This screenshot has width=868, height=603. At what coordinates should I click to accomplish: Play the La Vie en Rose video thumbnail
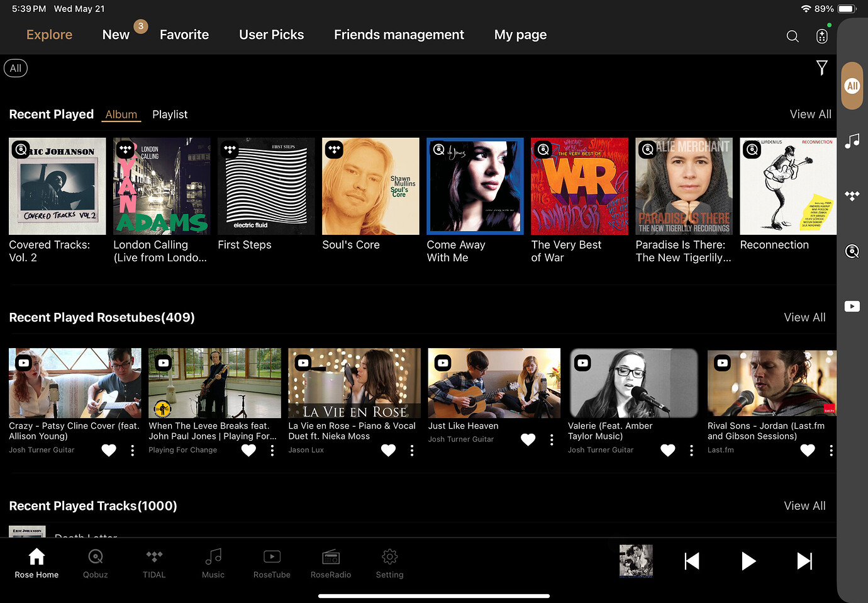coord(354,383)
